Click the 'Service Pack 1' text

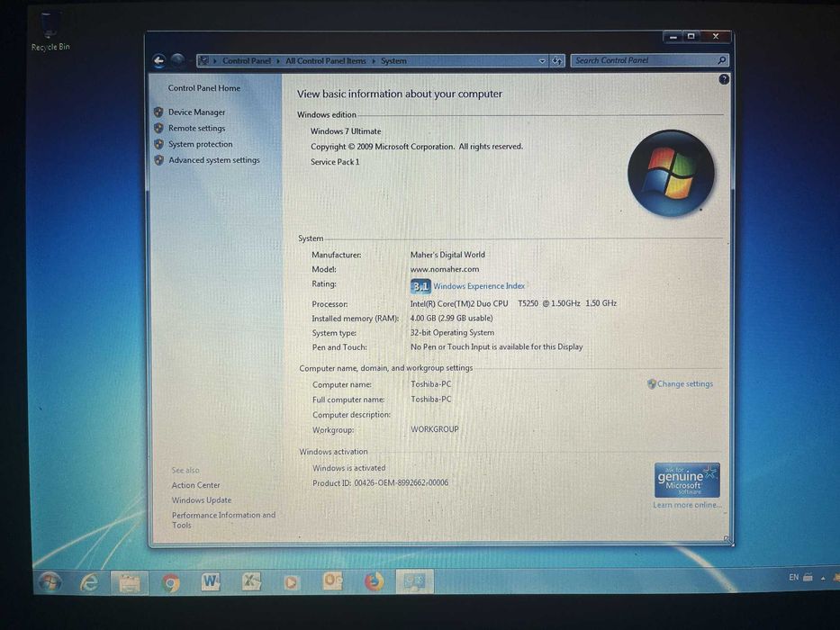click(x=335, y=162)
